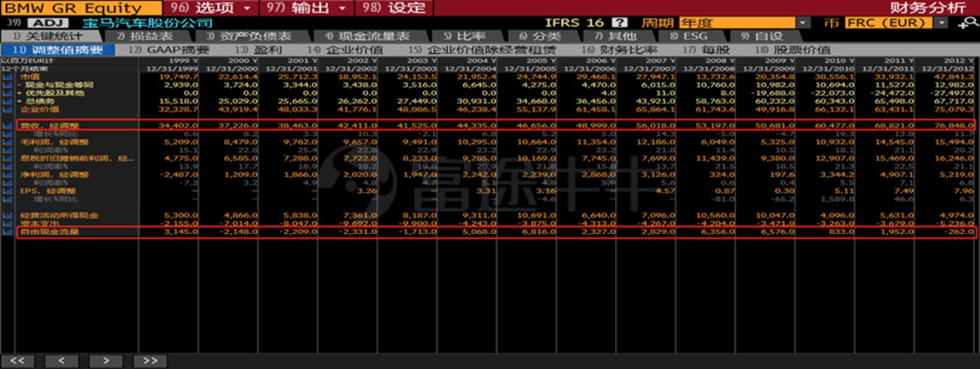Click 2012 revenue value 76,848.0
The image size is (980, 369).
[x=954, y=125]
